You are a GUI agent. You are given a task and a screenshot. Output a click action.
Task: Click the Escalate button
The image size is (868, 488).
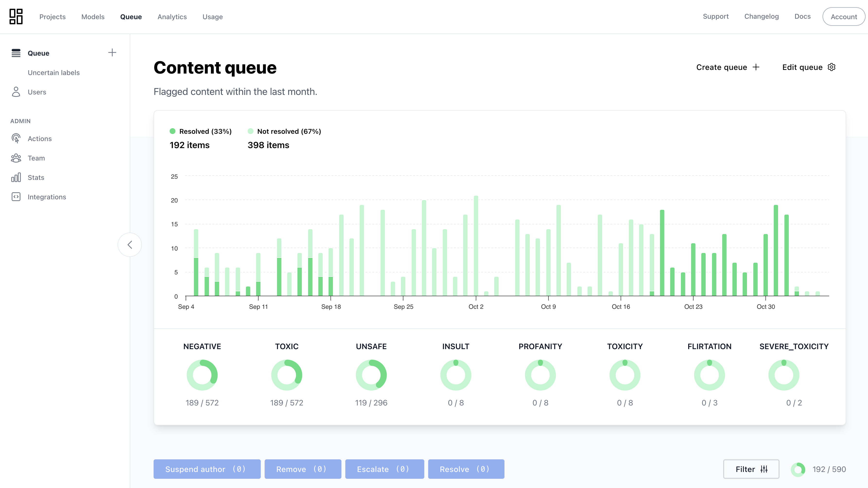click(x=384, y=469)
